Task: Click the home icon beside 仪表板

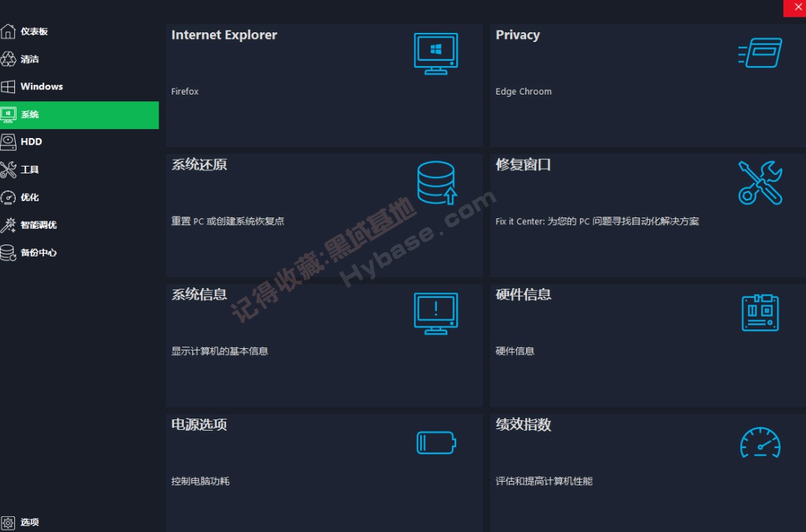Action: (x=8, y=32)
